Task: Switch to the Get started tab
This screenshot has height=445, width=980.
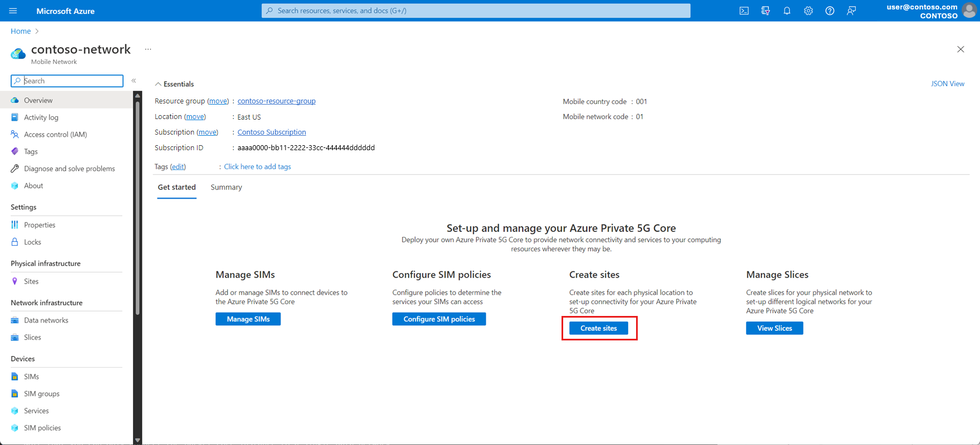Action: [177, 187]
